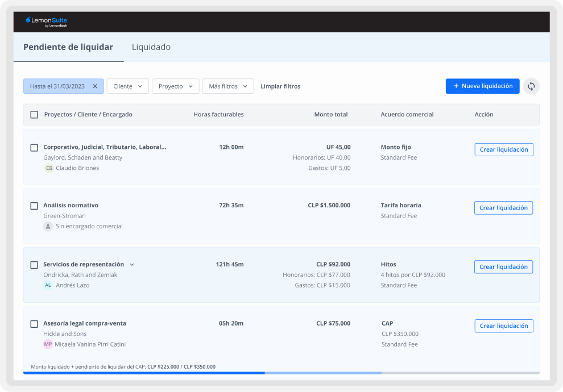Expand Servicios de representación chevron
This screenshot has width=563, height=392.
[x=132, y=265]
